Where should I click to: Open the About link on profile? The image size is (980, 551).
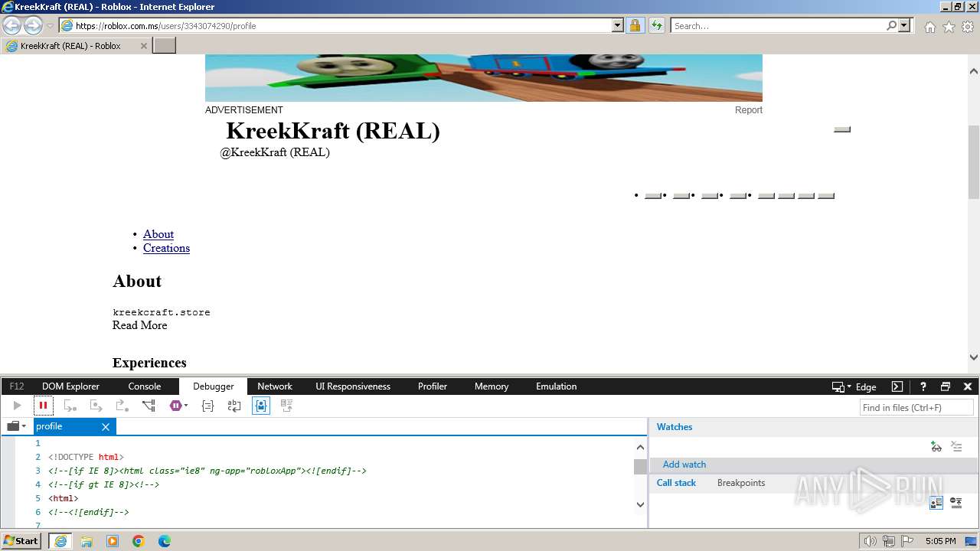click(158, 234)
